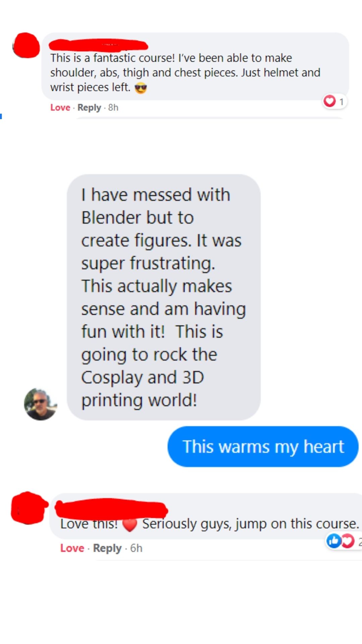Click the blue thumbs-up reaction icon
This screenshot has width=362, height=644.
[334, 541]
